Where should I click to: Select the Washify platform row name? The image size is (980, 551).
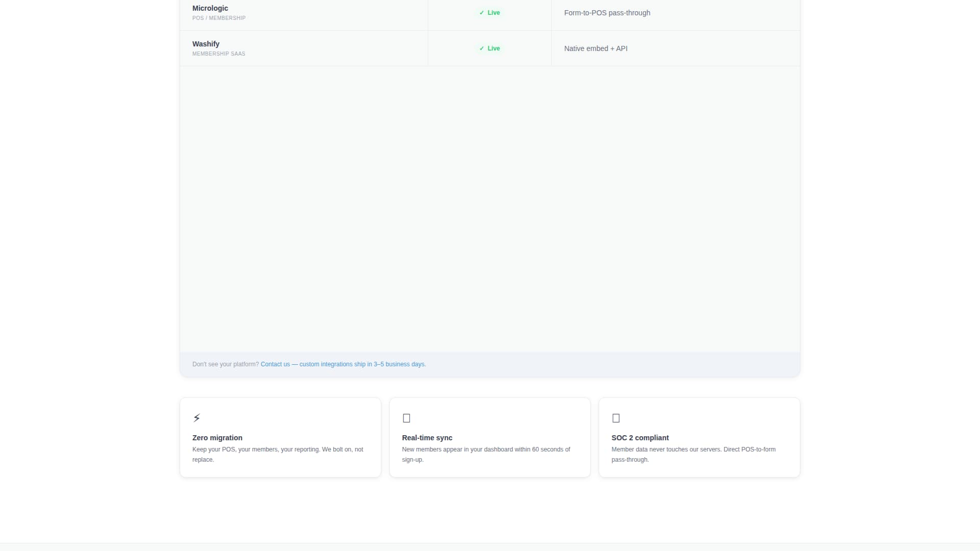coord(206,44)
